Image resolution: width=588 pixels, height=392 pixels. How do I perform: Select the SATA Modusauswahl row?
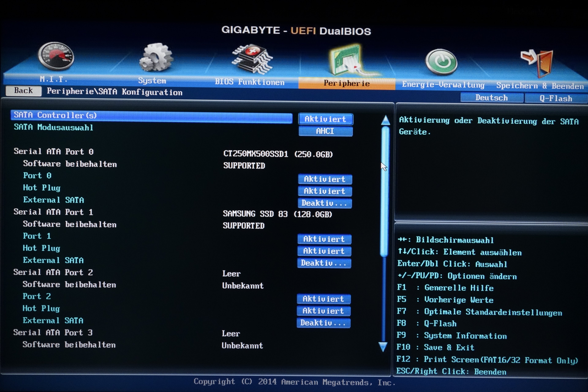(53, 127)
